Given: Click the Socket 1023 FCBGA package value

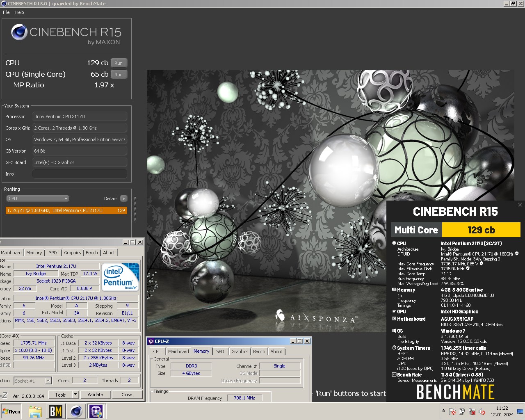Looking at the screenshot, I should tap(56, 281).
